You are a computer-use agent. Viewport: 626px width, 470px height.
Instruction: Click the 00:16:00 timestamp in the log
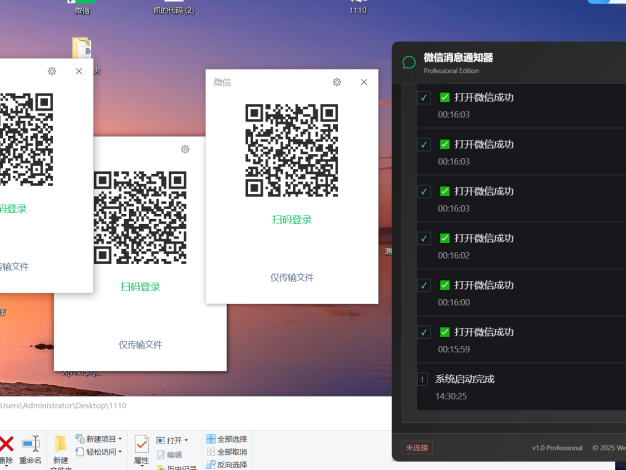[x=454, y=302]
